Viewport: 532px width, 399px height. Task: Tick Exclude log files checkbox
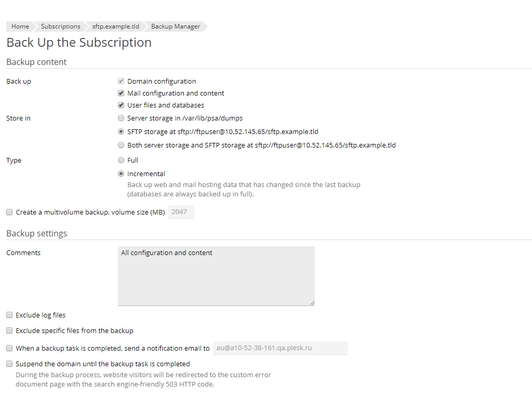coord(9,315)
